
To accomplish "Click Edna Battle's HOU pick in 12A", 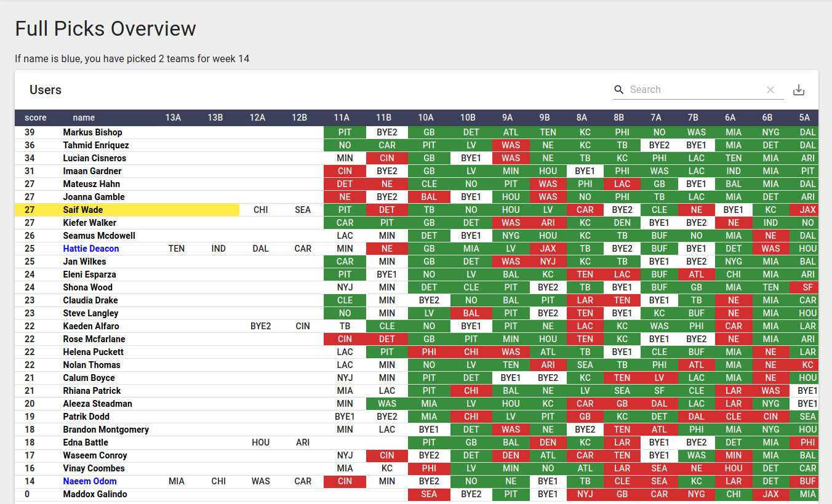I will coord(261,442).
